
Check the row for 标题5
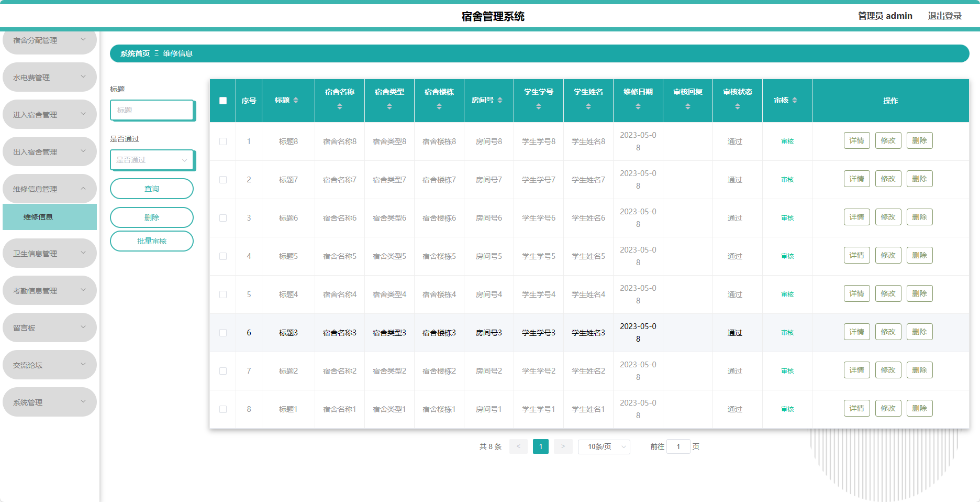pyautogui.click(x=223, y=256)
